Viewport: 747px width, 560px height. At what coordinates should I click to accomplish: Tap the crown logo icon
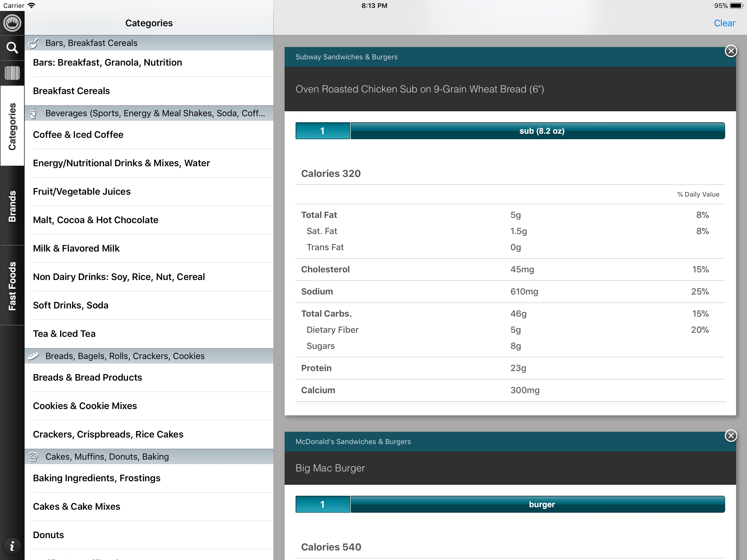(x=12, y=23)
